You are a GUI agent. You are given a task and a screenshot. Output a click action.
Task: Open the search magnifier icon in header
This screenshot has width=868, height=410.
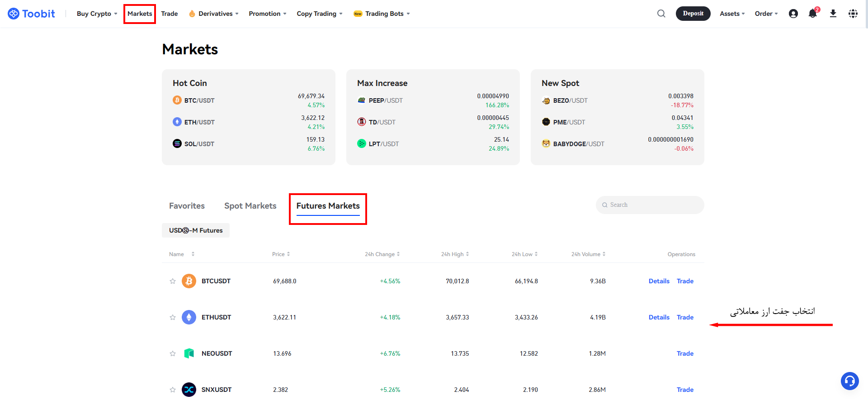tap(661, 14)
